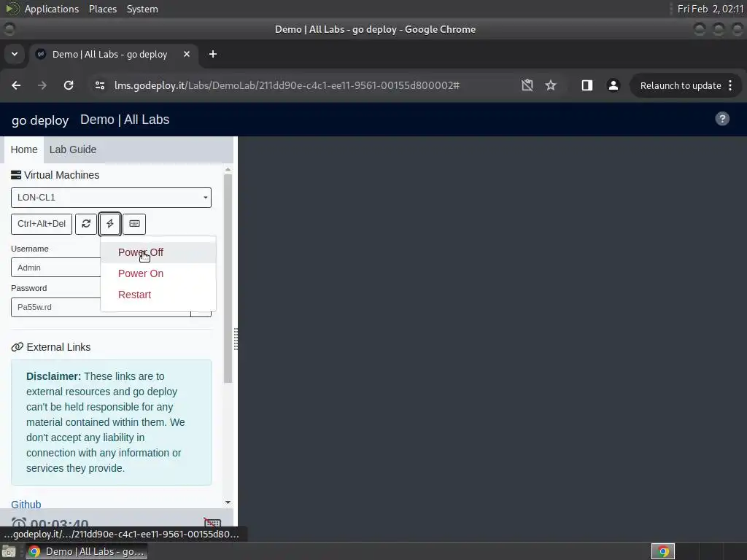Reload the page in Chrome
This screenshot has width=747, height=560.
click(69, 85)
